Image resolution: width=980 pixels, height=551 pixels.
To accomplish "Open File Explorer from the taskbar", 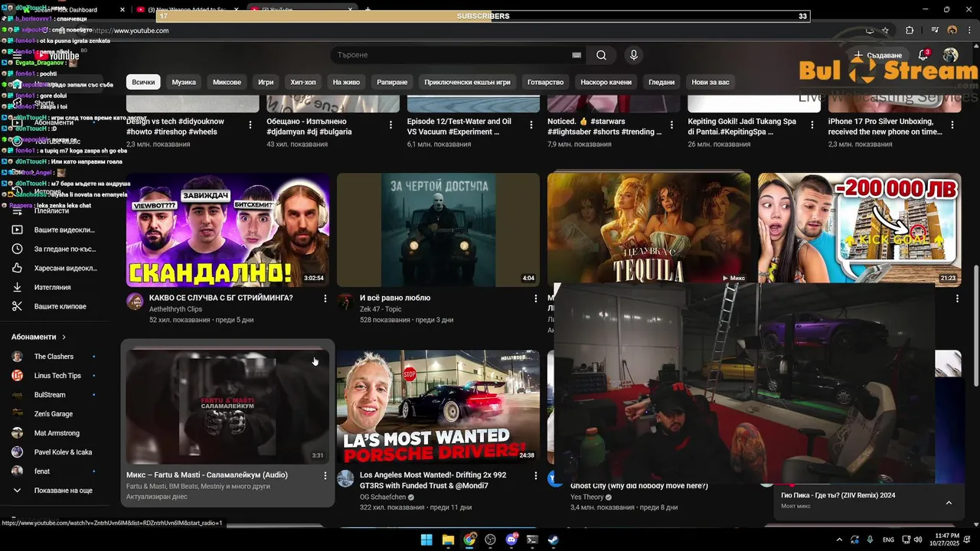I will tap(448, 540).
